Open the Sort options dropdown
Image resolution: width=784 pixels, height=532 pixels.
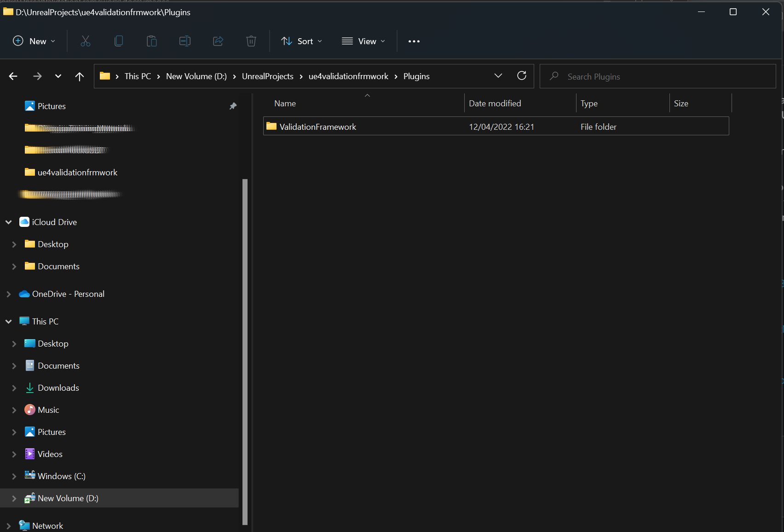(x=302, y=41)
